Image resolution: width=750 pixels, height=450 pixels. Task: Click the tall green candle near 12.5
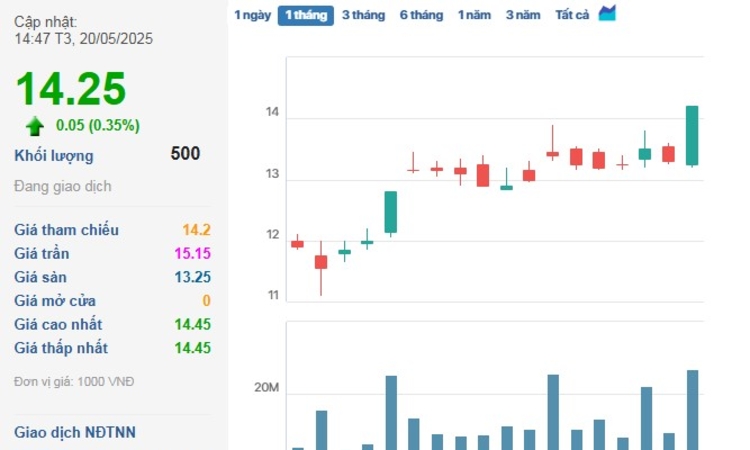(390, 212)
